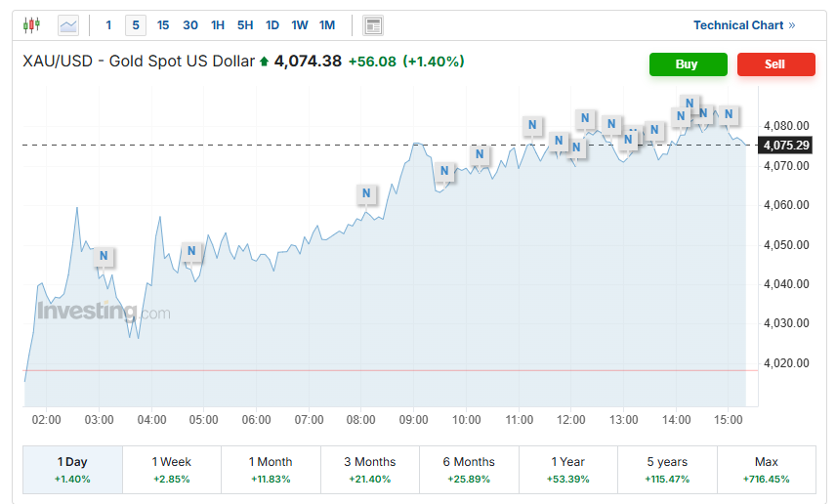Image resolution: width=836 pixels, height=504 pixels.
Task: Click the news marker near 05:00
Action: click(191, 252)
